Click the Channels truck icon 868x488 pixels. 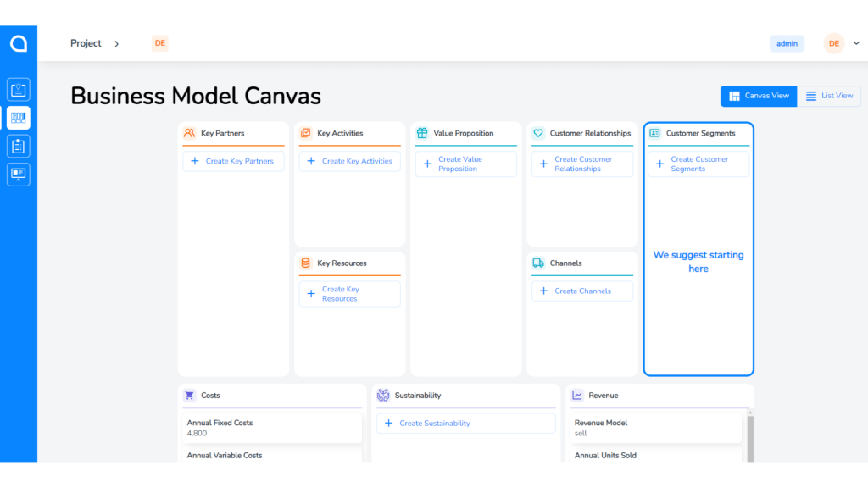click(538, 263)
